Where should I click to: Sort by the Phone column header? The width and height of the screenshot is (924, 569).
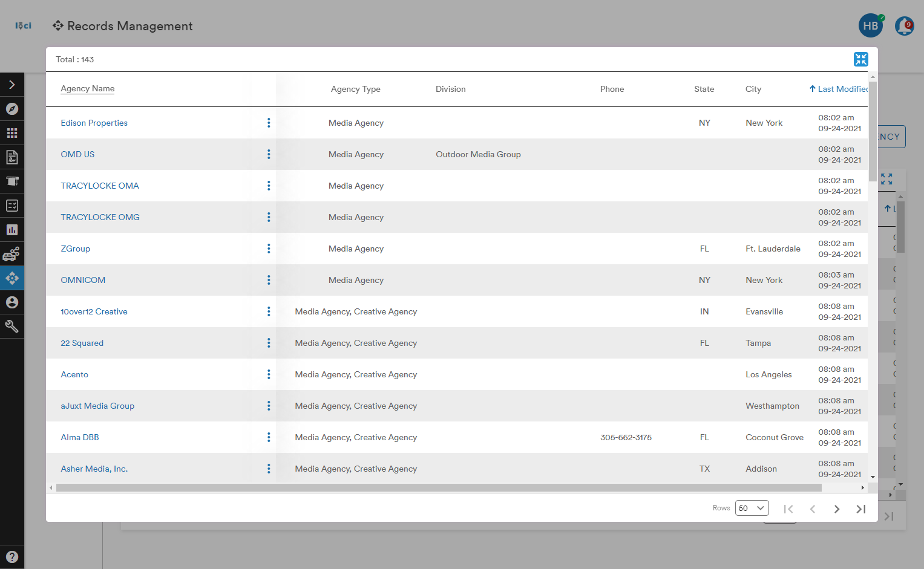tap(612, 89)
